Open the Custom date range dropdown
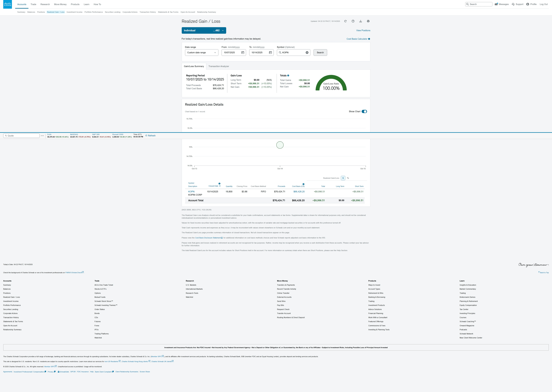 point(202,53)
